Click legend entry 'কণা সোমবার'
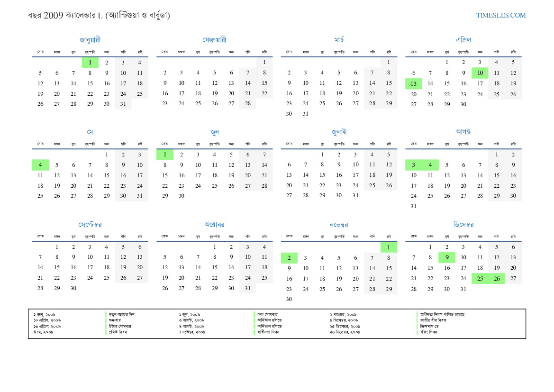This screenshot has height=392, width=554. [x=267, y=314]
